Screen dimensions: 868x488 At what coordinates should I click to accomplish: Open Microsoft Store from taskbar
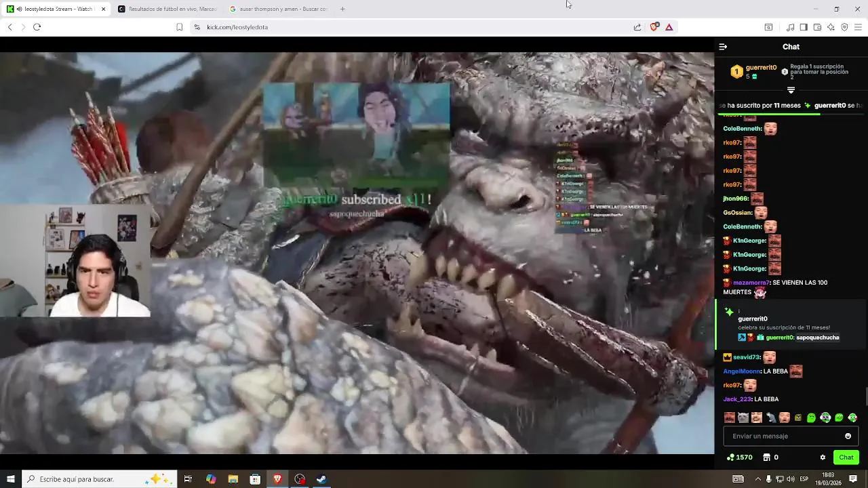click(x=255, y=479)
